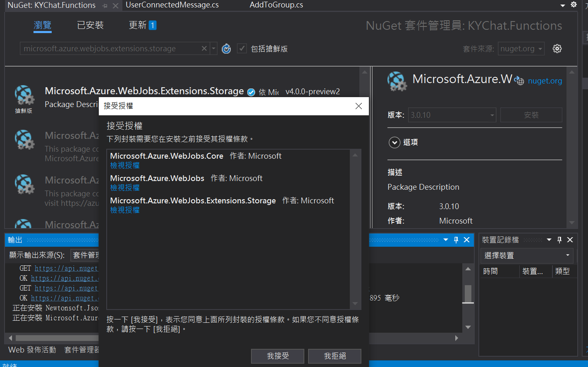Open the 顯示輸出來源 combo box
The height and width of the screenshot is (367, 588).
[x=85, y=255]
